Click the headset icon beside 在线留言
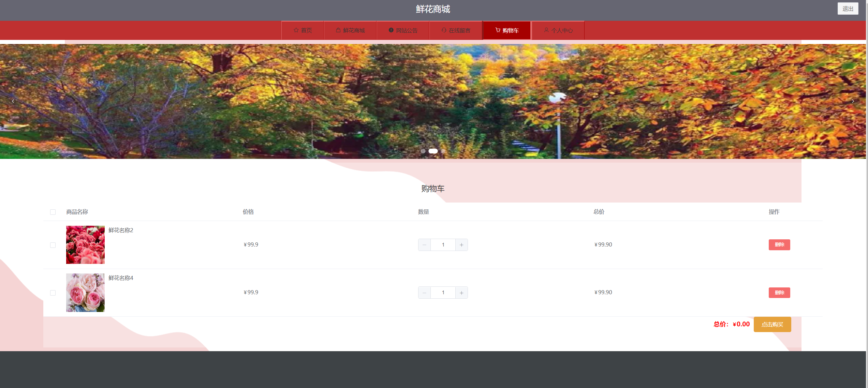Viewport: 868px width, 388px height. (x=444, y=30)
